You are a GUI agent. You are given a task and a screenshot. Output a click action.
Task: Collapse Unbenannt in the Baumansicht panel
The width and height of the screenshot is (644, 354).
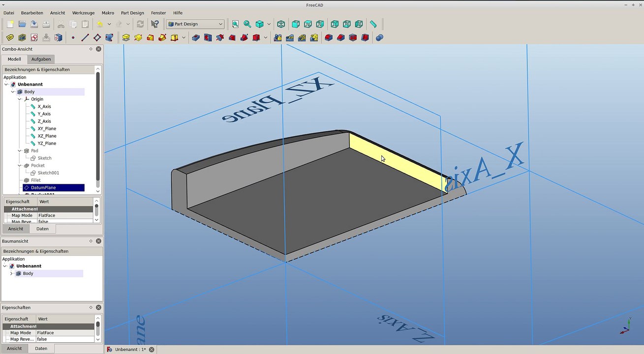5,266
